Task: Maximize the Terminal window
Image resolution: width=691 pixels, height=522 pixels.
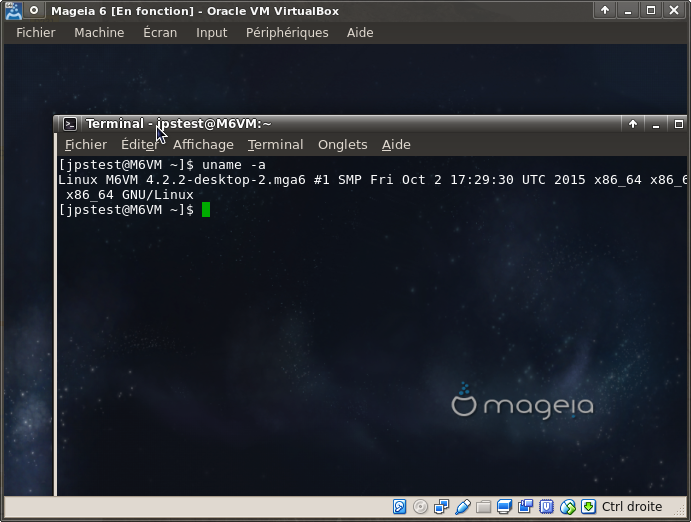Action: pyautogui.click(x=679, y=124)
